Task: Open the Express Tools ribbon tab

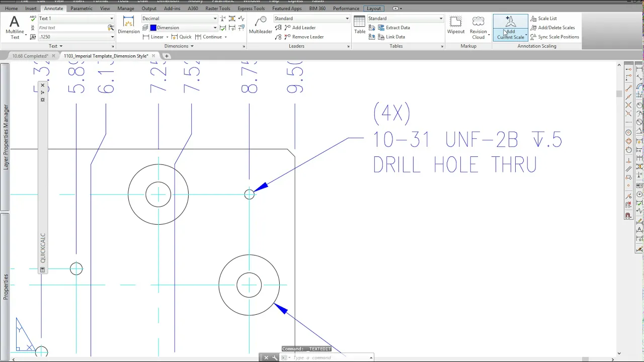Action: click(x=251, y=9)
